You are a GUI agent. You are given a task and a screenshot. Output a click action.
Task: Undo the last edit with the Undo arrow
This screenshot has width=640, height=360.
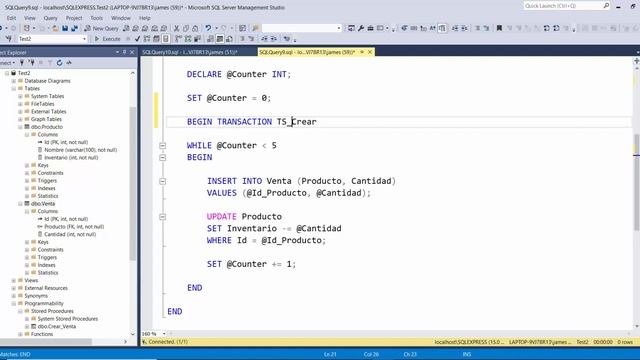(x=208, y=28)
